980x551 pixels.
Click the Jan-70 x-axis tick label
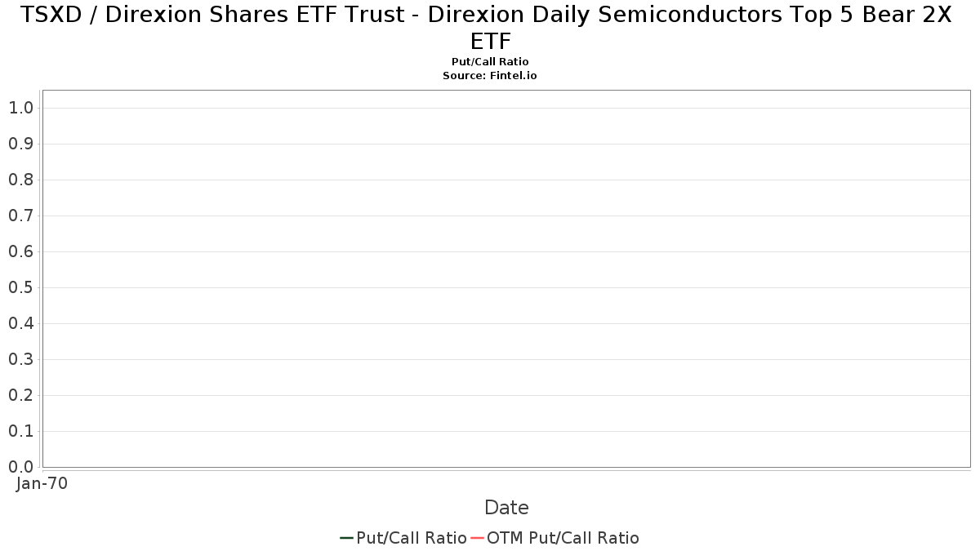(x=42, y=483)
